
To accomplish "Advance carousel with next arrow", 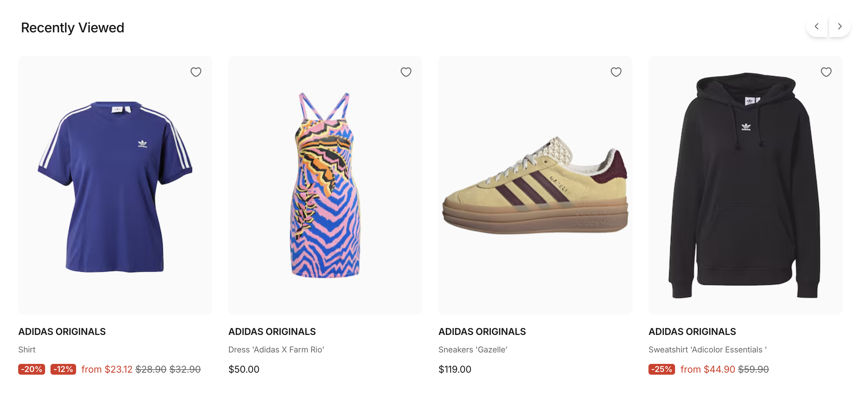I will 839,26.
